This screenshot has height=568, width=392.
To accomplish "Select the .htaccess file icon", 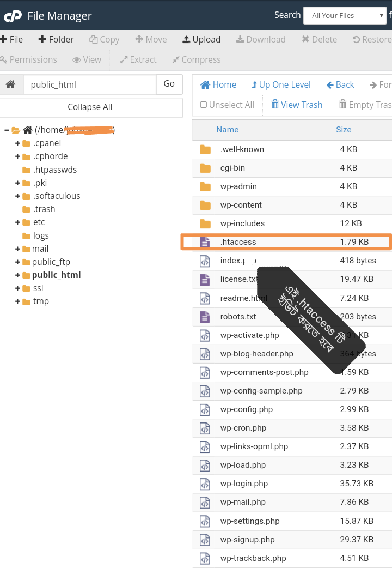I will (205, 242).
